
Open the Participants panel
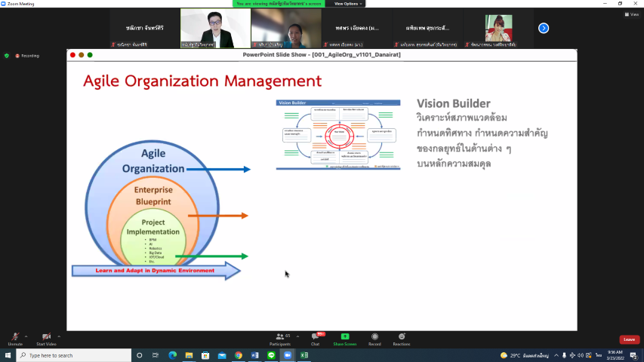(x=280, y=336)
